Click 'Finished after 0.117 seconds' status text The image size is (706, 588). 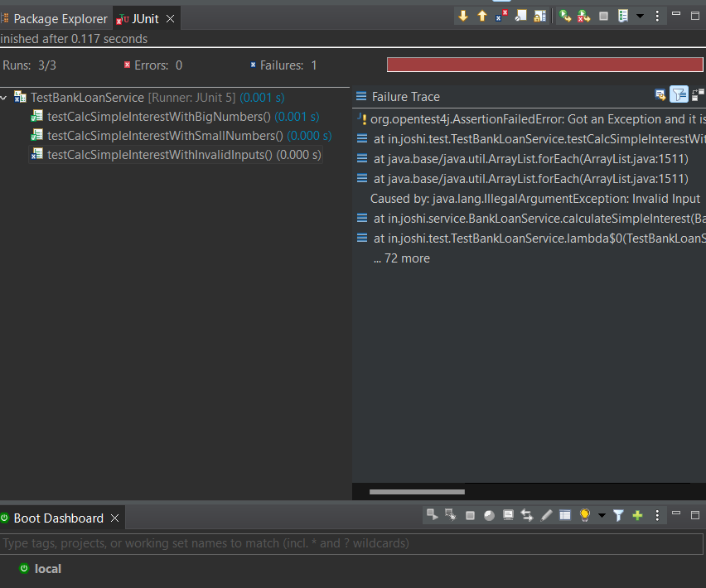[x=74, y=39]
